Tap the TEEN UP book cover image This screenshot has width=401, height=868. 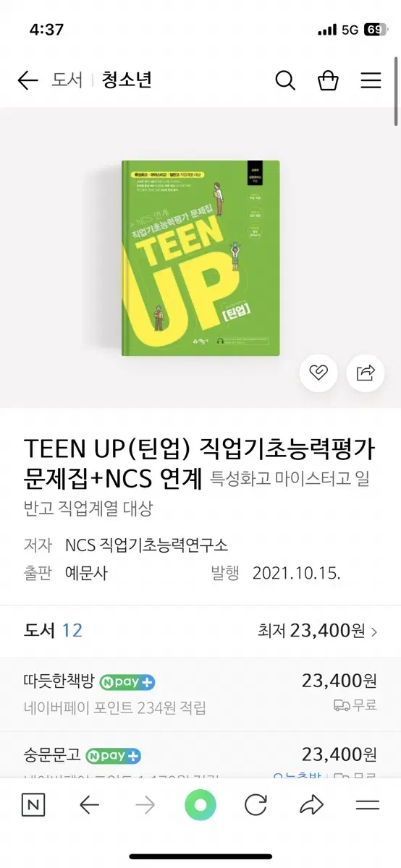coord(200,258)
